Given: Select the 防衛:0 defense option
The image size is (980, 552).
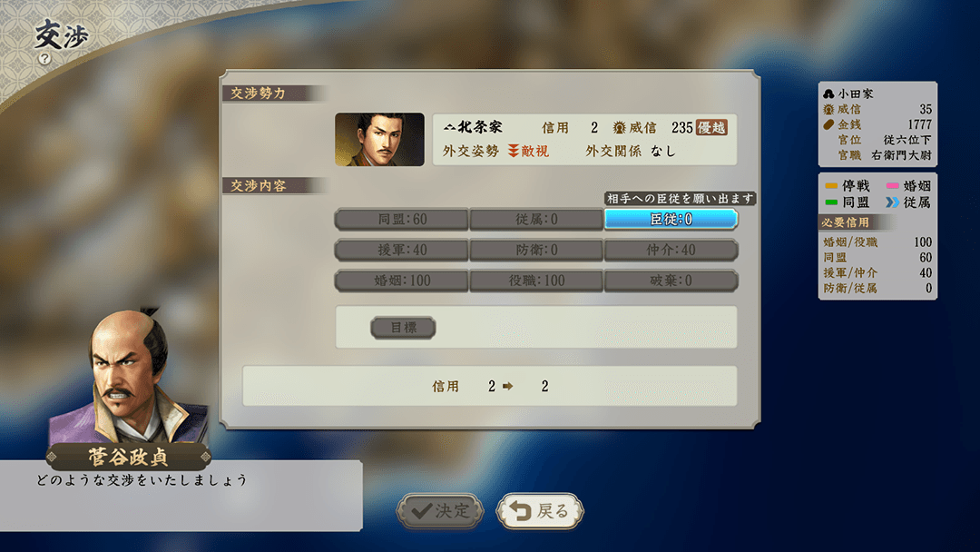Looking at the screenshot, I should pyautogui.click(x=536, y=250).
